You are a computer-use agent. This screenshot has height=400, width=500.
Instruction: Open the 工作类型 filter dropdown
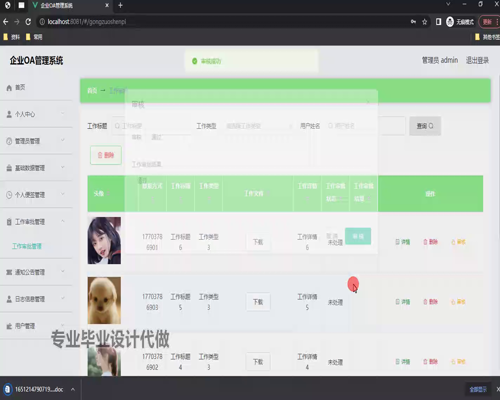point(258,126)
